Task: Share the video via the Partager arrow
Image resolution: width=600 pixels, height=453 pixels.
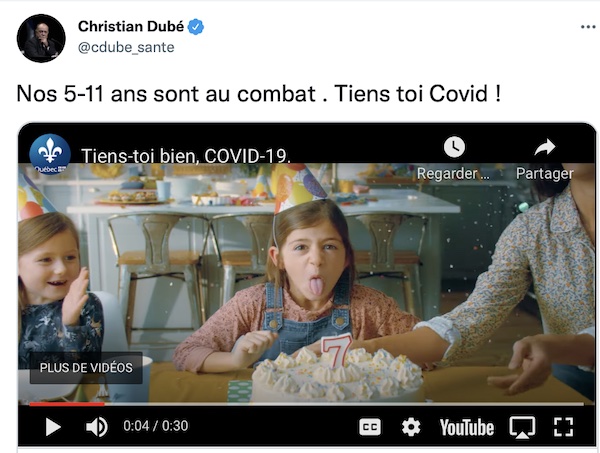Action: coord(545,147)
